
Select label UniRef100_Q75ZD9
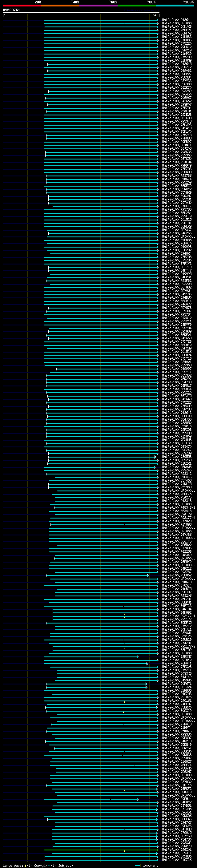pyautogui.click(x=177, y=57)
